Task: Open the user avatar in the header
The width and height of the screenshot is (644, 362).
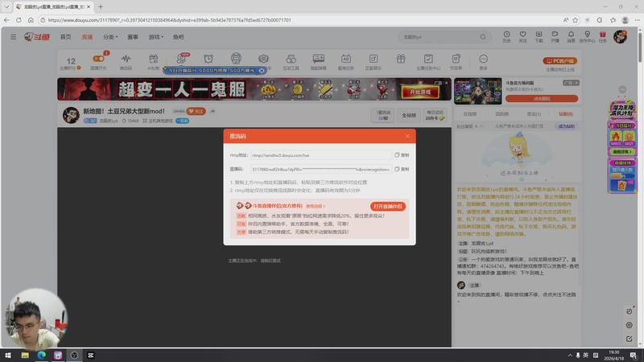Action: (620, 37)
